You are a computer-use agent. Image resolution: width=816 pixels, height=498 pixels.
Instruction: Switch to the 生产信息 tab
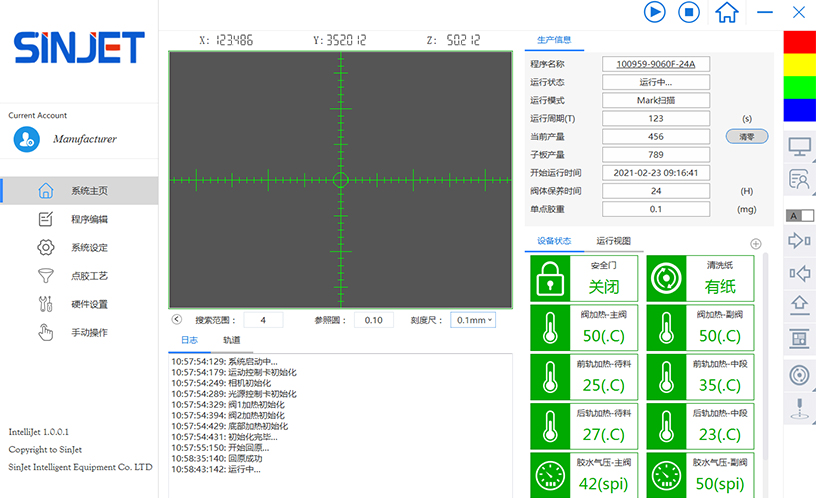pyautogui.click(x=554, y=40)
